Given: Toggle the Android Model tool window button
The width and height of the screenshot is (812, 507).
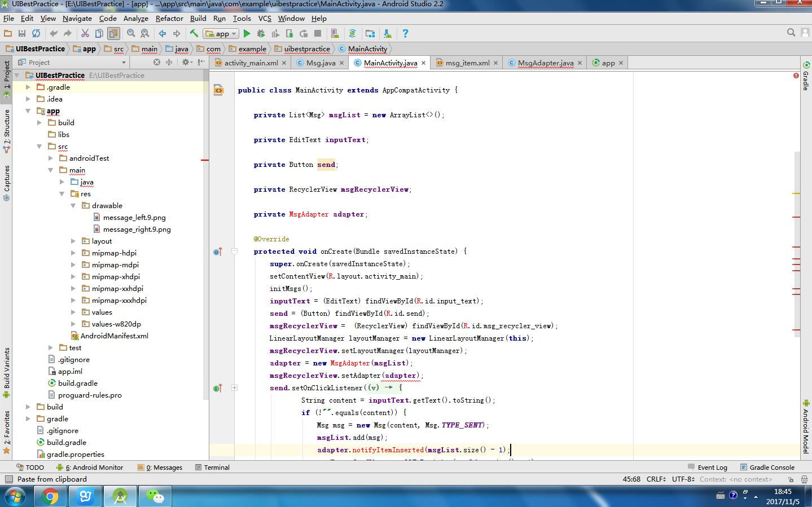Looking at the screenshot, I should click(x=806, y=426).
